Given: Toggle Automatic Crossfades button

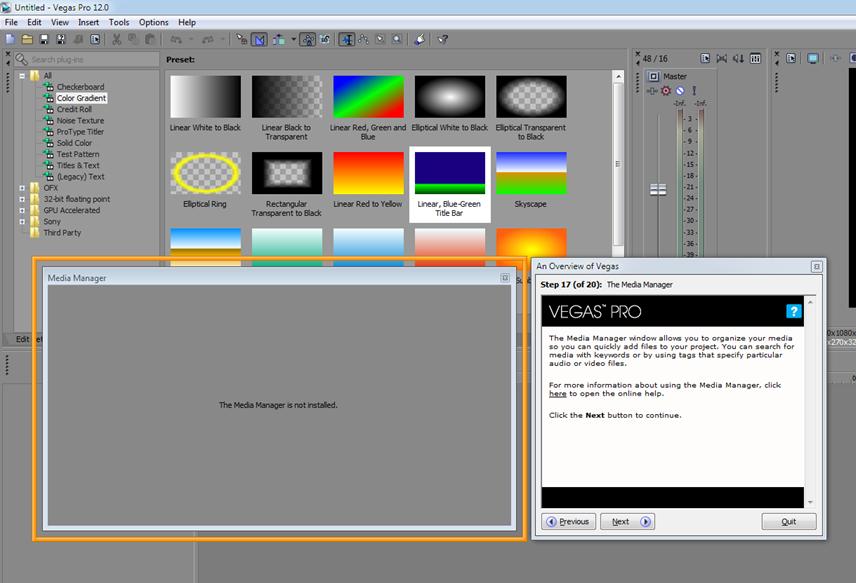Looking at the screenshot, I should click(x=259, y=39).
